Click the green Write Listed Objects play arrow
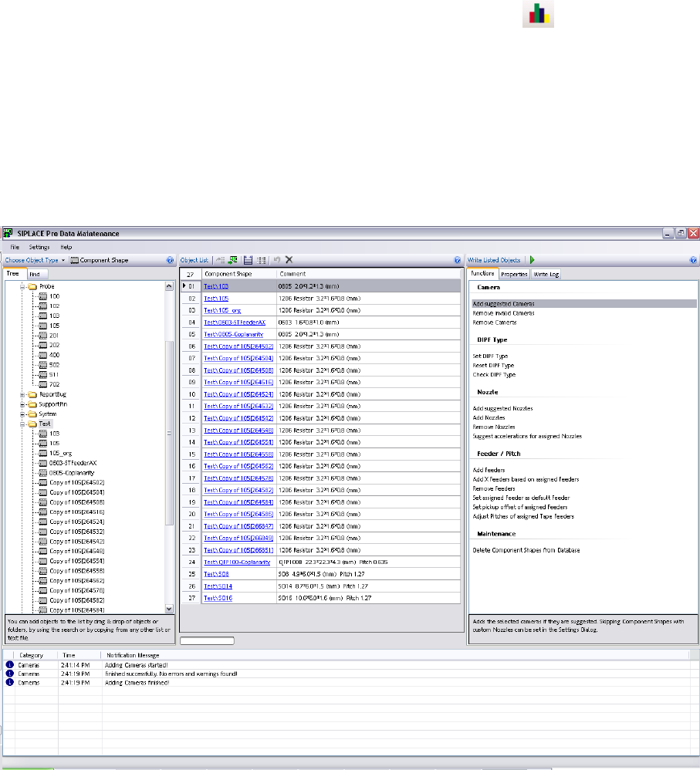 tap(533, 260)
